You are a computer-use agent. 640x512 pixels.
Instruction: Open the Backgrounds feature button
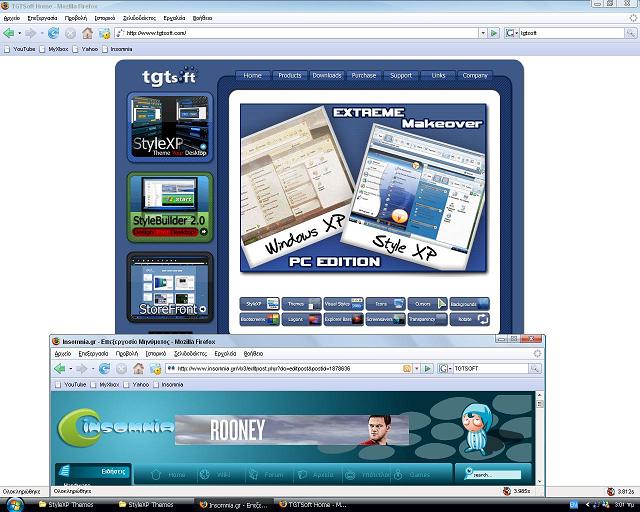click(469, 304)
